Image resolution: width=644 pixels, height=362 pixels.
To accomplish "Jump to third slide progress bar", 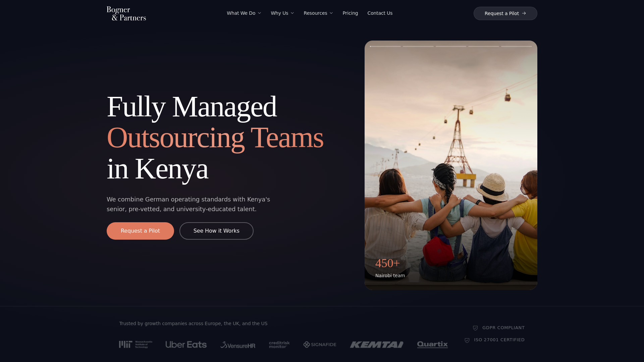I will coord(451,46).
